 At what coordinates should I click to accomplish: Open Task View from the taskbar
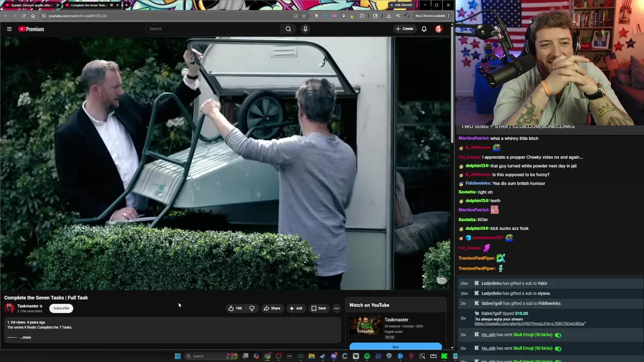click(x=245, y=356)
